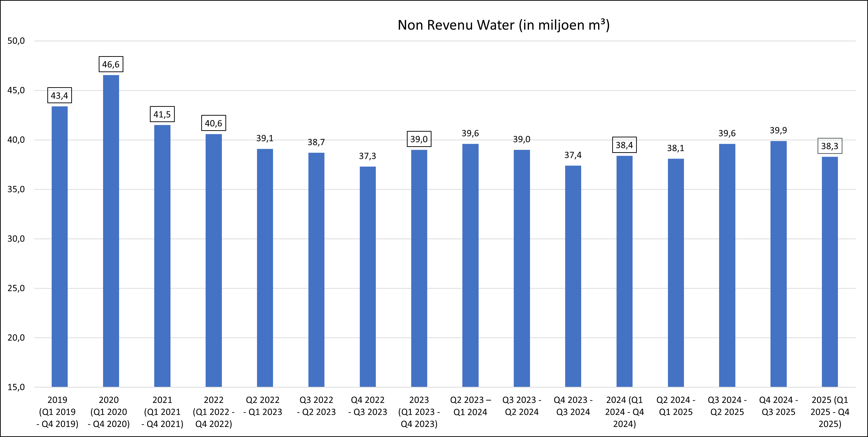Screen dimensions: 868x437
Task: Select the Q2 2022 - Q1 2023 bar
Action: [x=265, y=268]
